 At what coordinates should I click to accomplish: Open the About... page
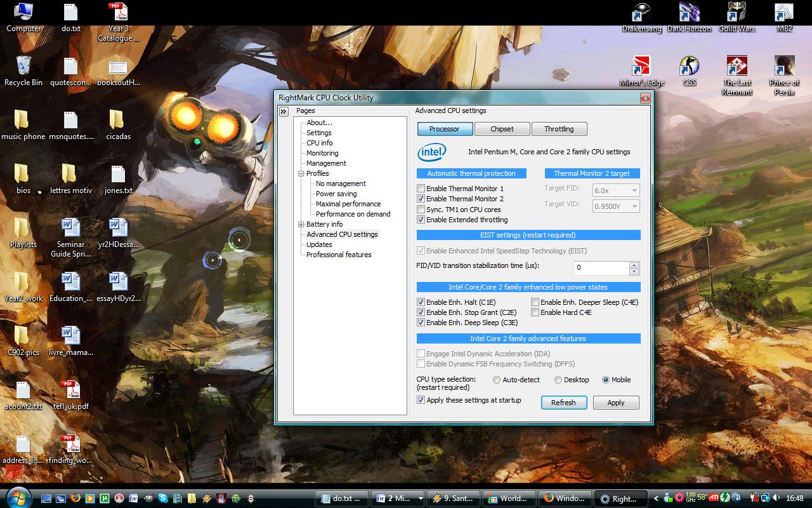[319, 123]
